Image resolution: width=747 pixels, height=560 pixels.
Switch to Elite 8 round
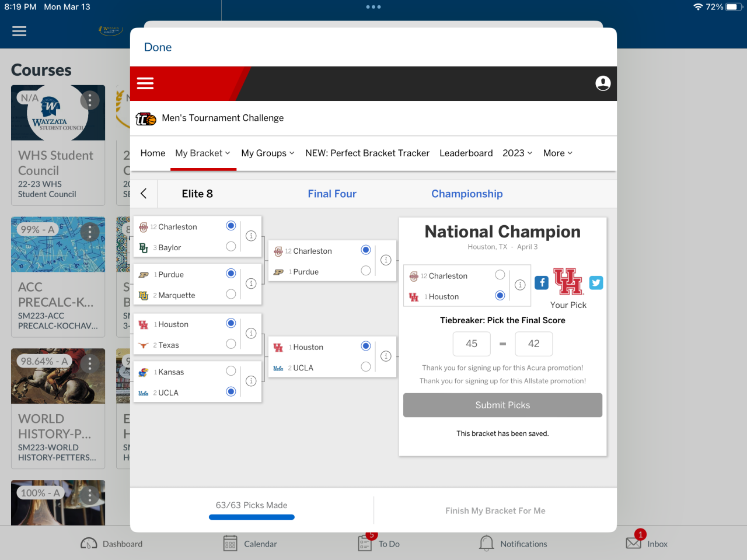(x=197, y=194)
